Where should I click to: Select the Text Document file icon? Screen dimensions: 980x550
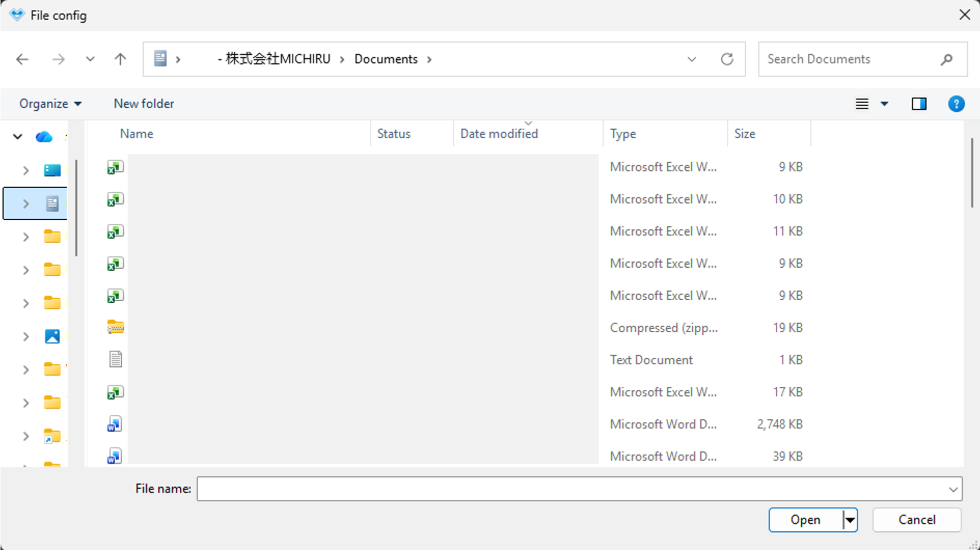[115, 359]
